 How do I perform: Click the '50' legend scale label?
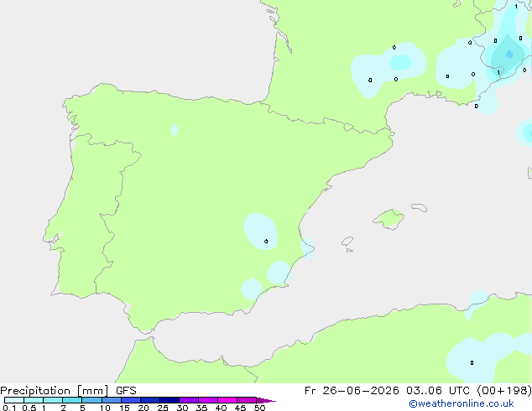click(x=259, y=408)
